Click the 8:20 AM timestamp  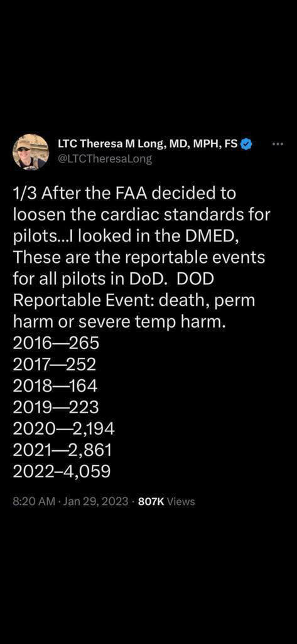[34, 501]
